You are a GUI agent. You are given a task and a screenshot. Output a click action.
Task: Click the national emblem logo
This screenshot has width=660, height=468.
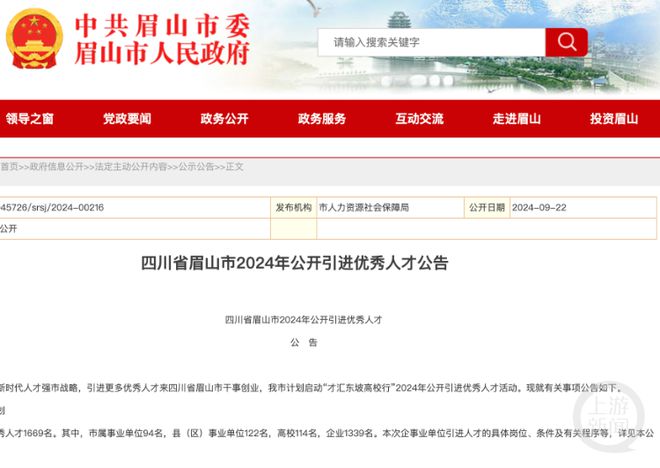[x=36, y=38]
